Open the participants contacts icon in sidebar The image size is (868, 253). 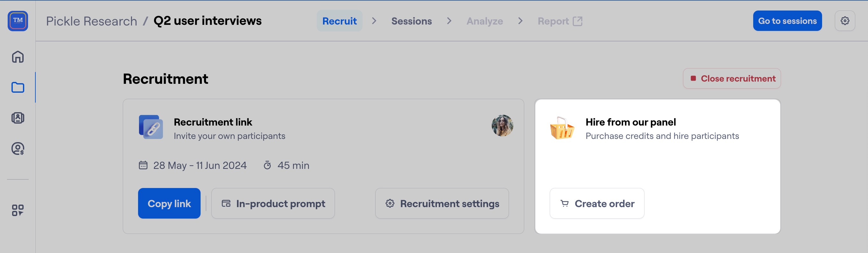point(18,118)
